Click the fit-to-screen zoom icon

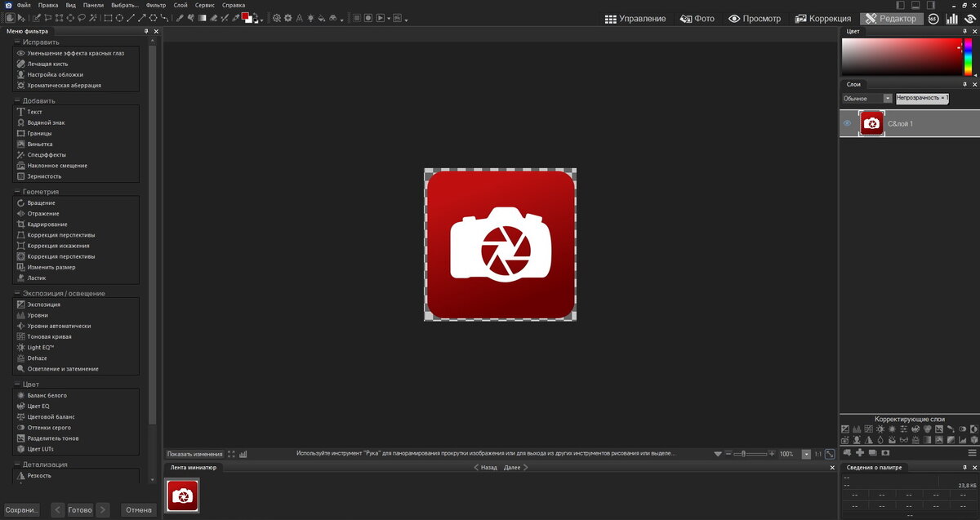(830, 454)
